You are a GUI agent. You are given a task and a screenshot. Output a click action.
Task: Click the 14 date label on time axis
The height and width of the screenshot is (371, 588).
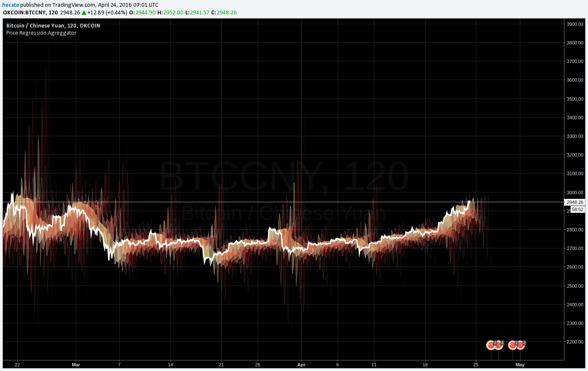click(x=170, y=365)
